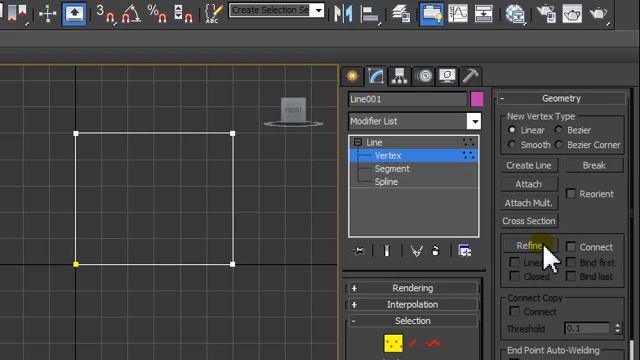Switch to Modify panel tab
This screenshot has width=640, height=360.
coord(376,76)
